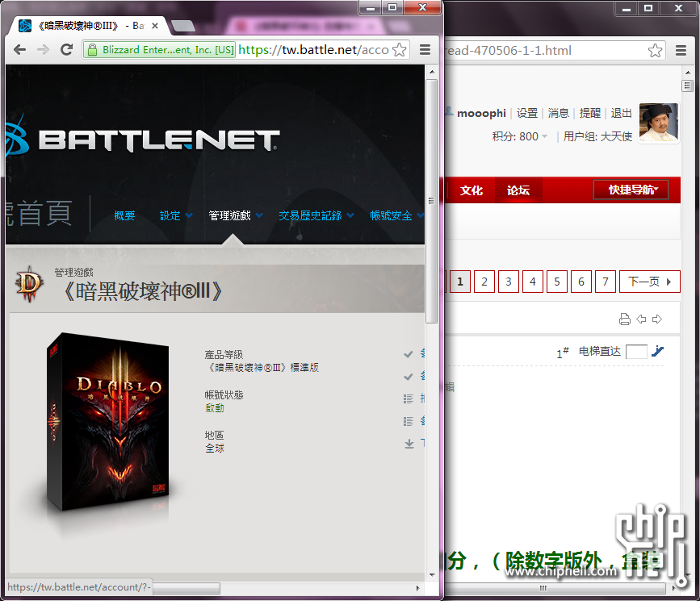
Task: Go to forum page 7
Action: (606, 282)
